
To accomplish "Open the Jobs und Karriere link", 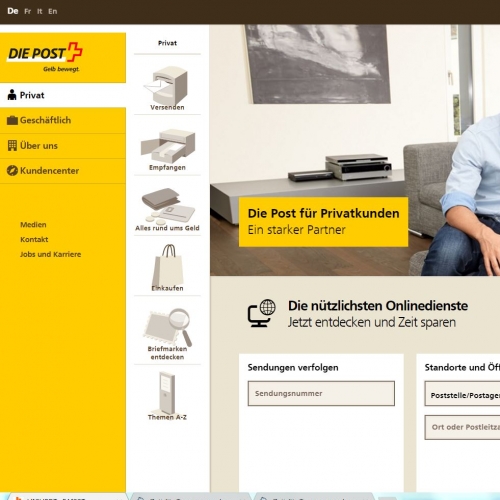I will pos(51,254).
